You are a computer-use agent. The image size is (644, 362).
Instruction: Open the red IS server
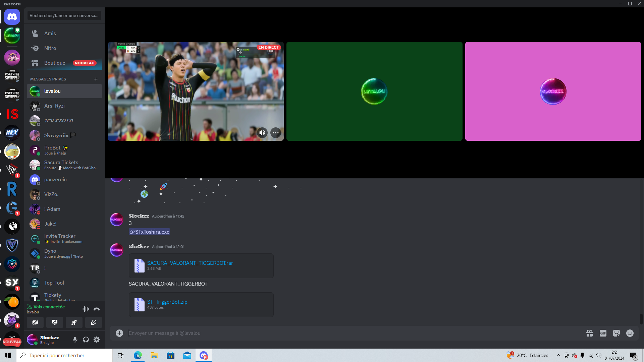(12, 114)
